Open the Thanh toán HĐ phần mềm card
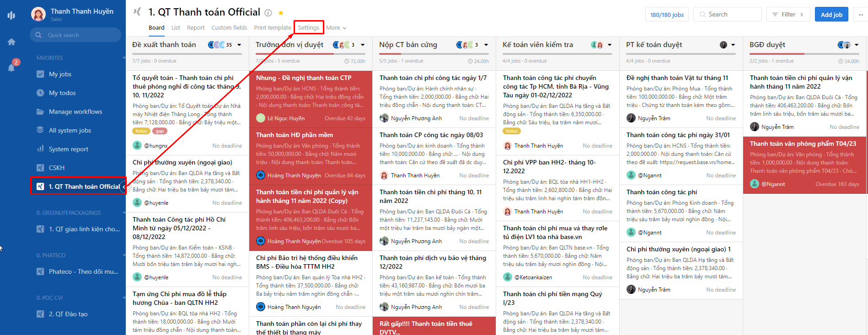The image size is (868, 335). 311,156
